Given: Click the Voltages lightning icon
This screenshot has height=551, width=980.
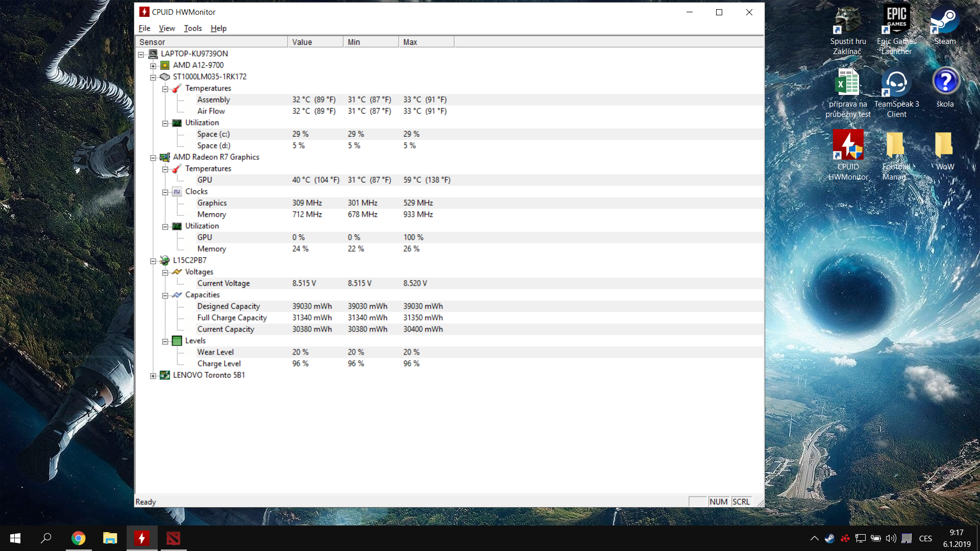Looking at the screenshot, I should pos(177,272).
